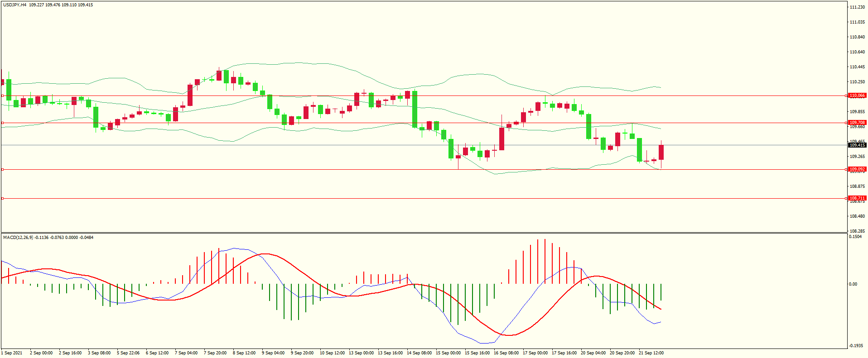868x358 pixels.
Task: Click the 1 Sep 2021 time axis label
Action: tap(12, 353)
